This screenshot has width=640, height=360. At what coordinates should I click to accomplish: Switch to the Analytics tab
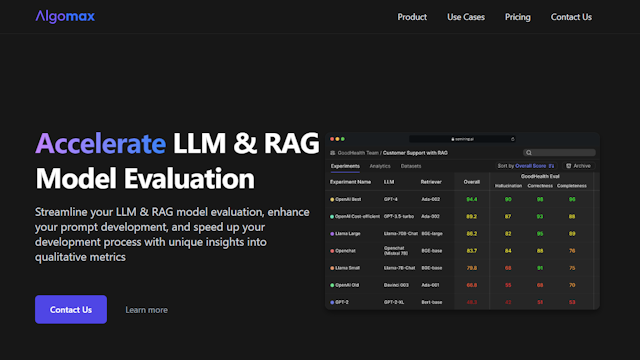click(380, 166)
